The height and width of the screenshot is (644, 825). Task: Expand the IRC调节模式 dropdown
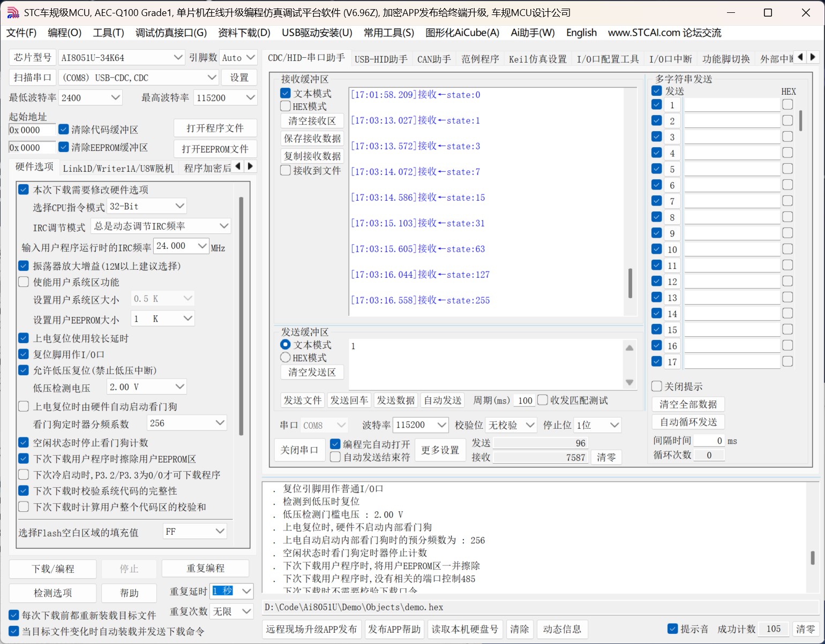(x=224, y=226)
